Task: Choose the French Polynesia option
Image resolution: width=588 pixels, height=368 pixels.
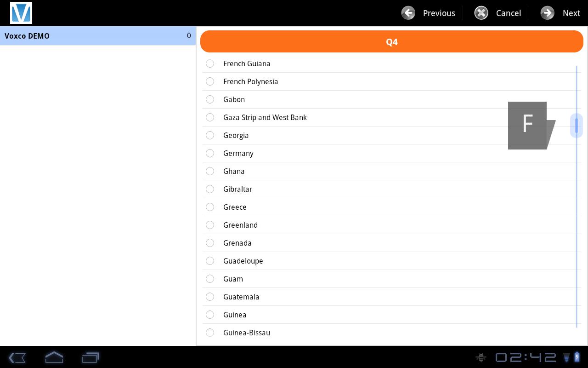Action: pos(210,81)
